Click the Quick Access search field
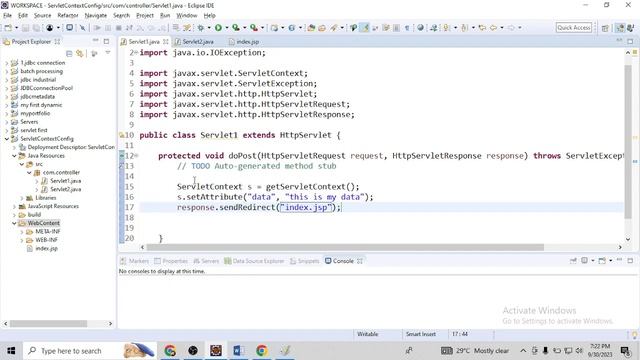Screen dimensions: 640x360 (x=573, y=28)
